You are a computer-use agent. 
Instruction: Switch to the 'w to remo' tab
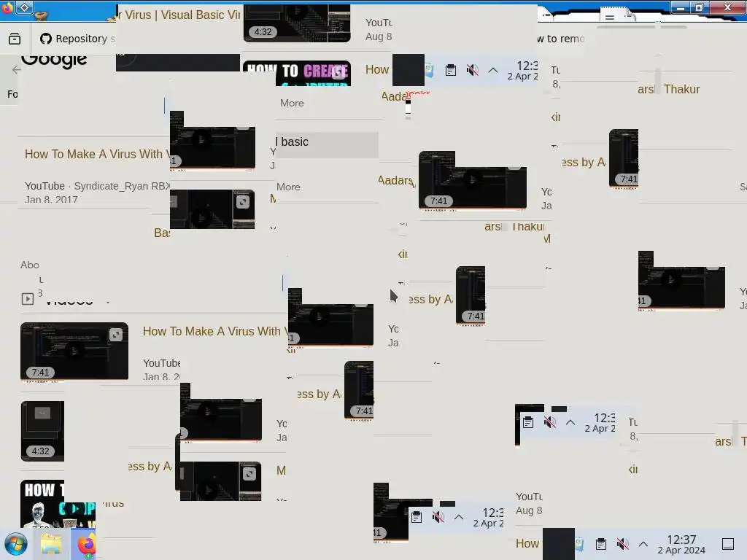coord(561,39)
